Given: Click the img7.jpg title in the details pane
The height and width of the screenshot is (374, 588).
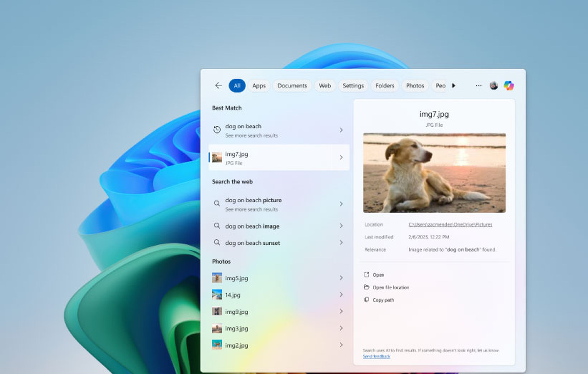Looking at the screenshot, I should (434, 114).
